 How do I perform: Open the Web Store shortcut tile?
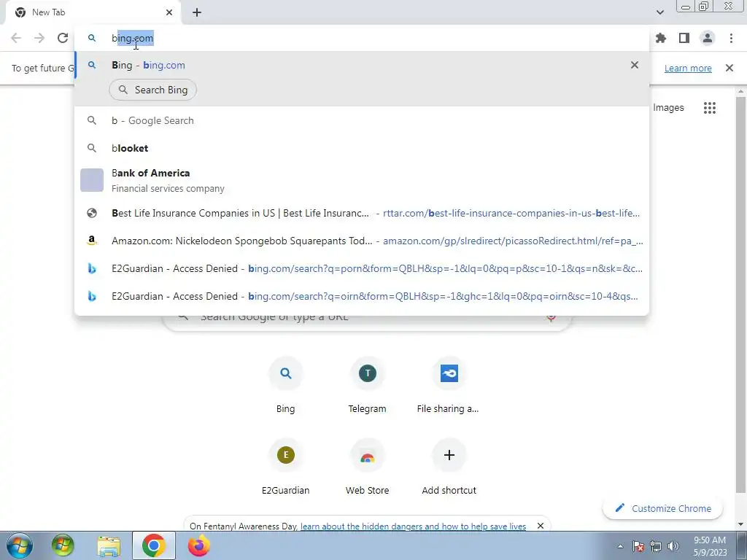(368, 466)
